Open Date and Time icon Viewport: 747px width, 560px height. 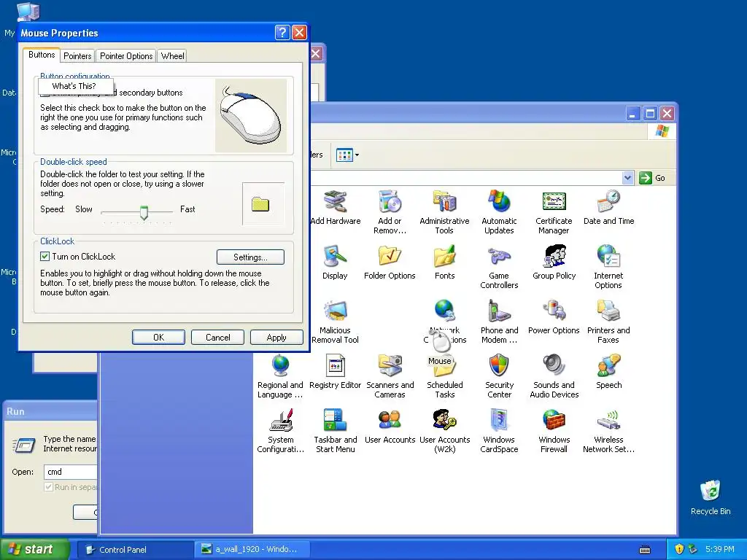pyautogui.click(x=609, y=208)
